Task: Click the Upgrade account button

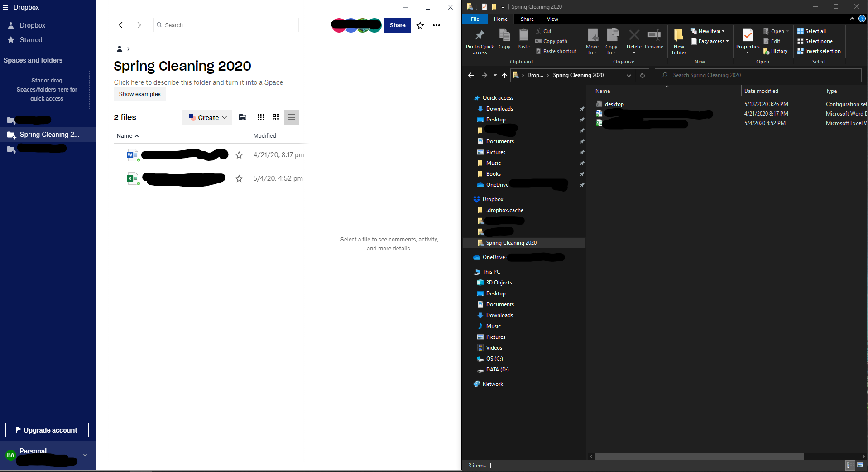Action: (x=47, y=429)
